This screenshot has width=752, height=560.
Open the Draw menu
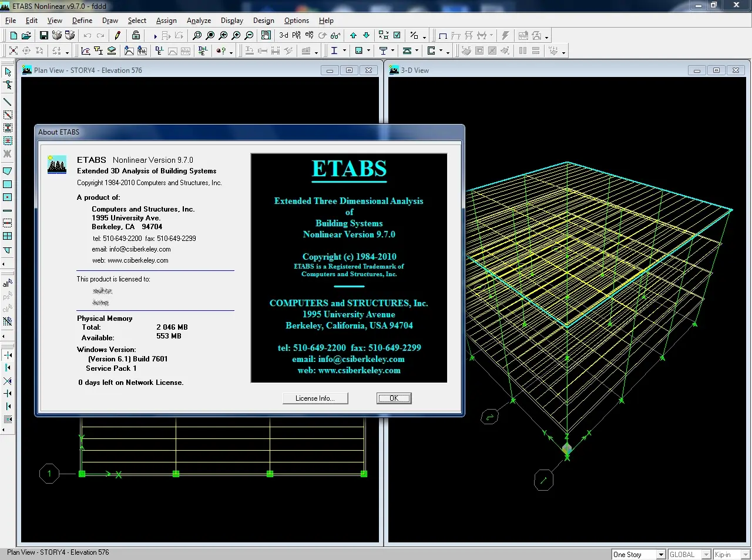coord(110,20)
